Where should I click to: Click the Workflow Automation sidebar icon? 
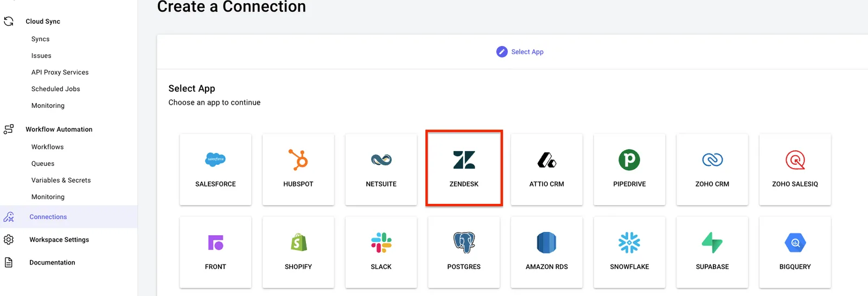tap(9, 129)
